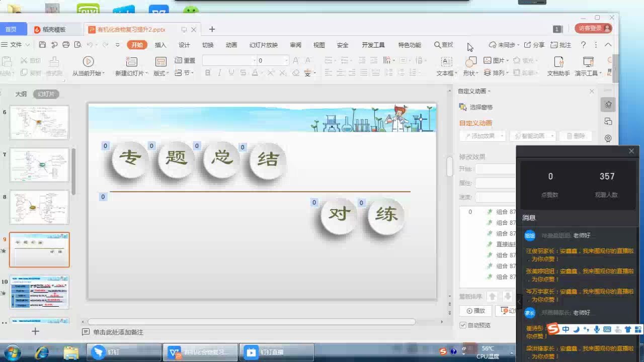Click the Guest Login (访客登录) button

tap(594, 28)
